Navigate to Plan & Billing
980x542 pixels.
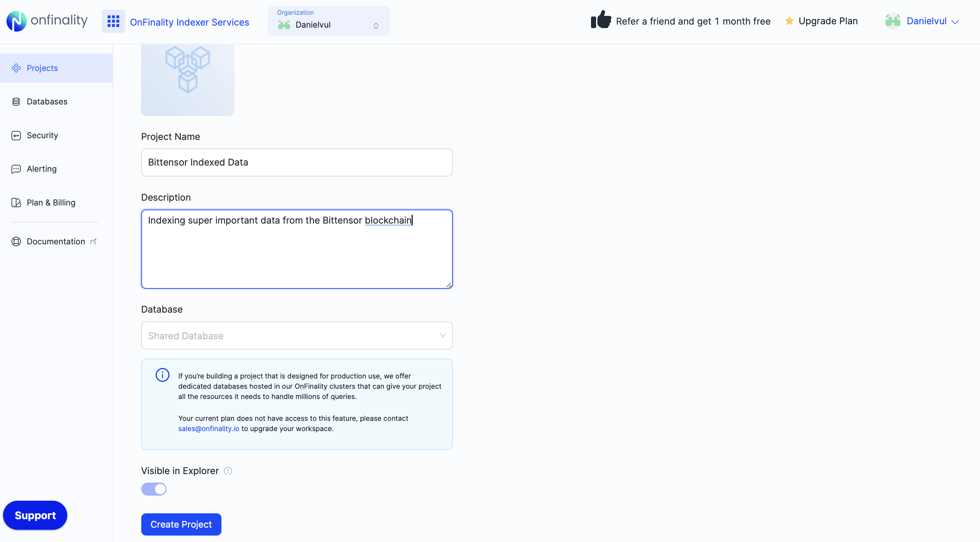[51, 202]
